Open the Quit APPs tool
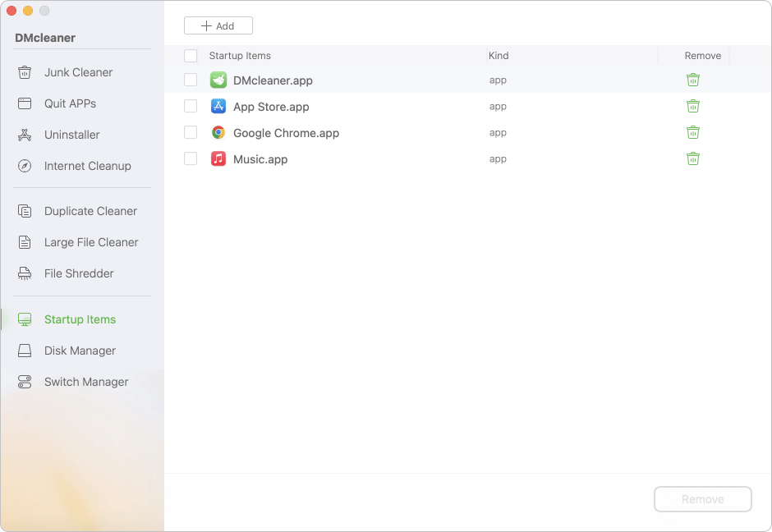The height and width of the screenshot is (532, 772). pos(69,103)
